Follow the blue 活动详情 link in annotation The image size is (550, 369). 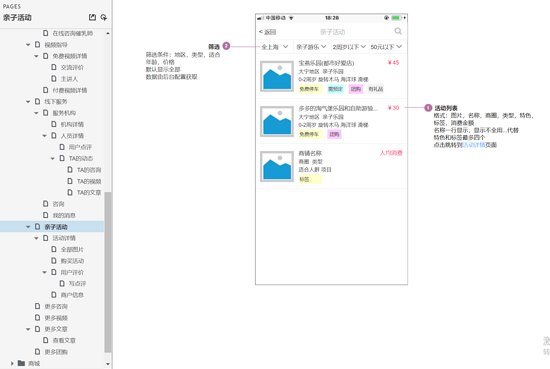tap(474, 145)
